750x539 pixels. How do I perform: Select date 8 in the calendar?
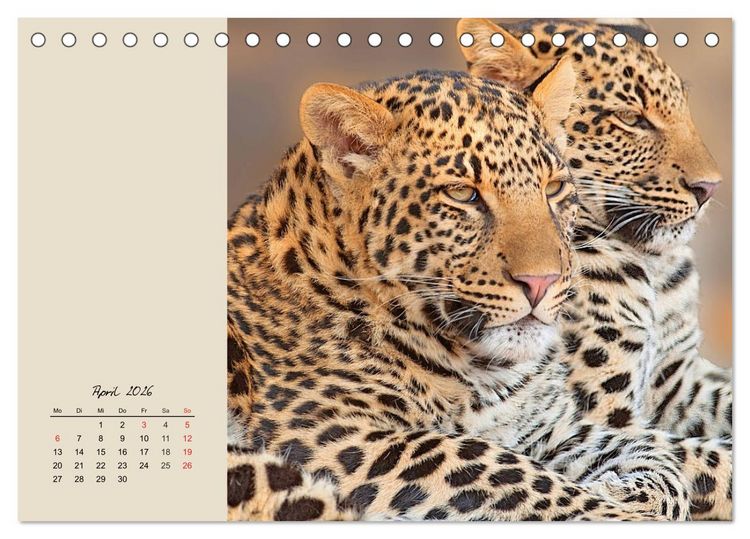point(101,439)
